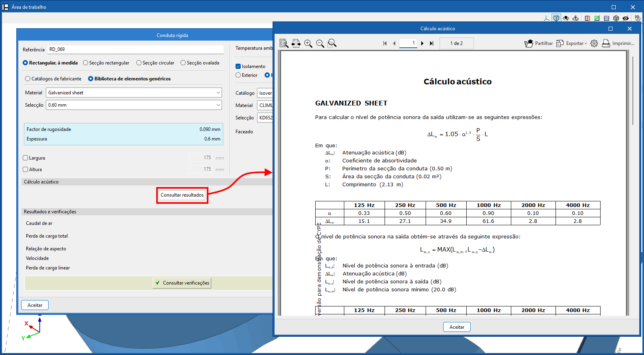Open the Material dropdown showing Galvanized sheet
Screen dimensions: 644x355
[x=134, y=93]
